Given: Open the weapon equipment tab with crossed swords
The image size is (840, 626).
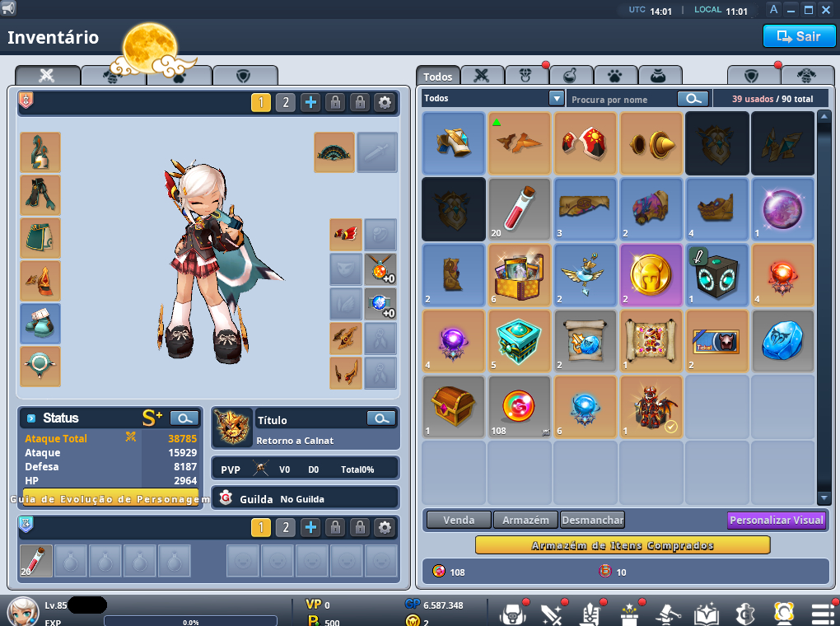Looking at the screenshot, I should tap(47, 76).
